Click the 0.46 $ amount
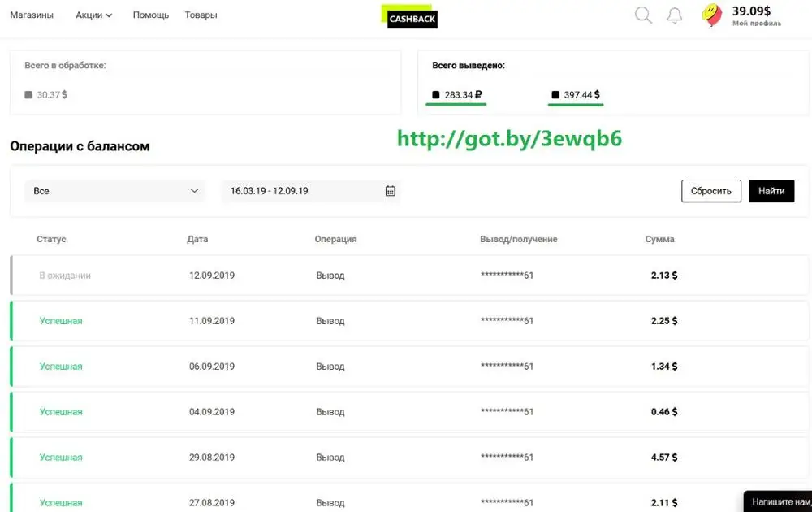The height and width of the screenshot is (512, 812). (x=664, y=412)
